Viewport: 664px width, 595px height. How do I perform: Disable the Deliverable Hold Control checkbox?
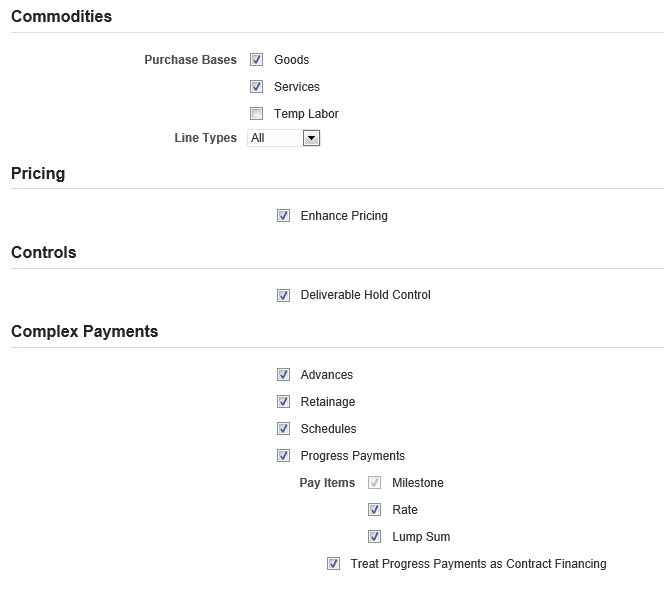click(x=283, y=295)
